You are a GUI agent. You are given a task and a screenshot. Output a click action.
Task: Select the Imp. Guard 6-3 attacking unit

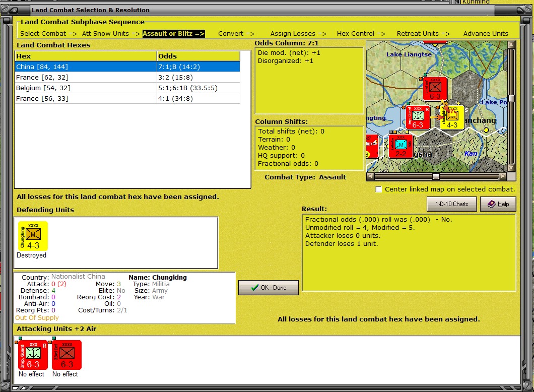point(33,355)
